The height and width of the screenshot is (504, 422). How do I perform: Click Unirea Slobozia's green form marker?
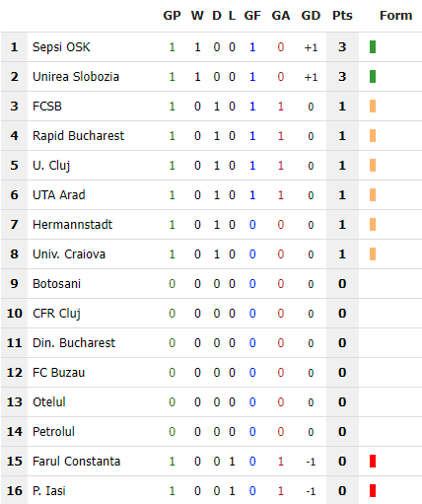pyautogui.click(x=373, y=76)
